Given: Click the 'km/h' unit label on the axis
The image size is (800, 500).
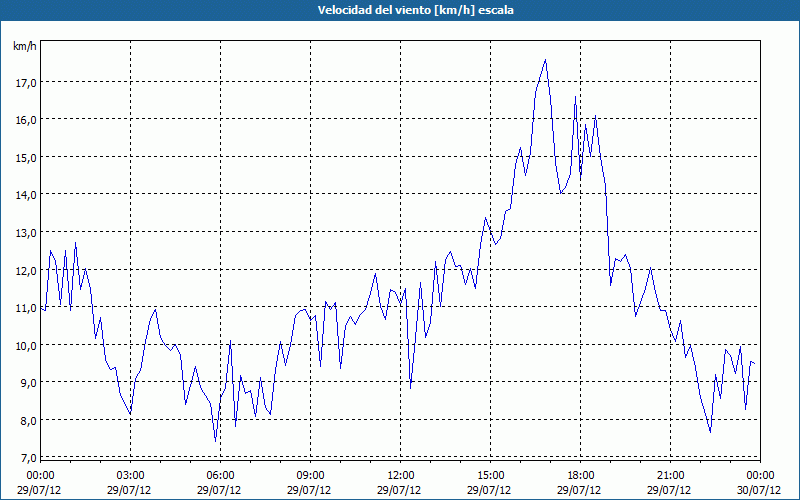Looking at the screenshot, I should 24,46.
